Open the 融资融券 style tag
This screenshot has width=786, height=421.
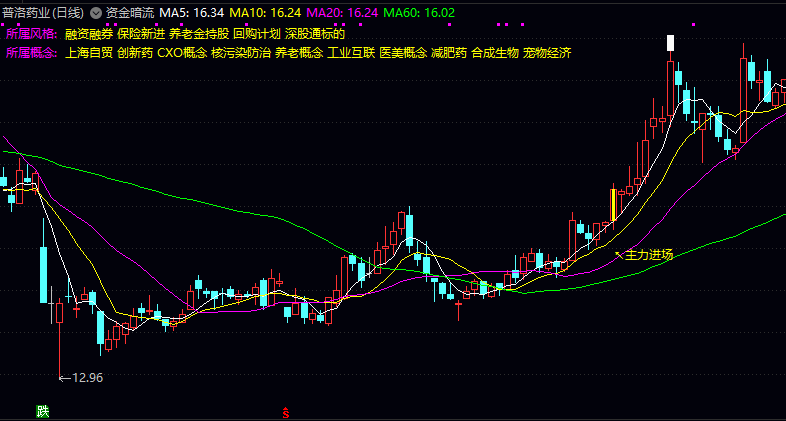click(x=89, y=34)
